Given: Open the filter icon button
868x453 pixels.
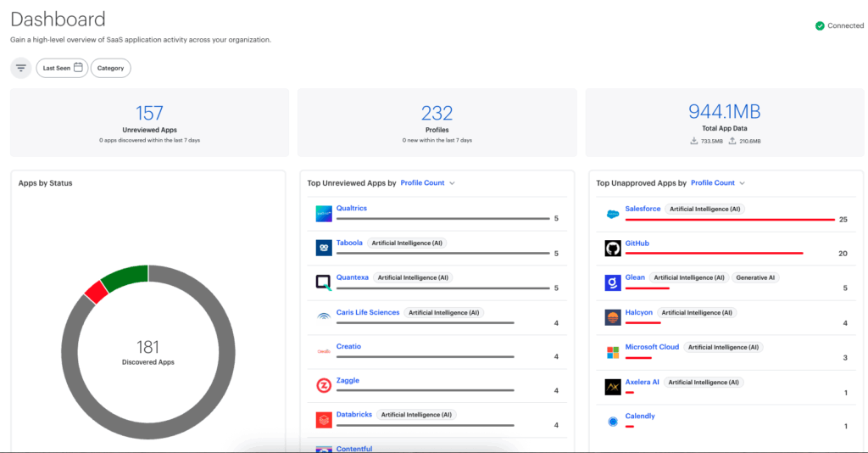Looking at the screenshot, I should (21, 68).
